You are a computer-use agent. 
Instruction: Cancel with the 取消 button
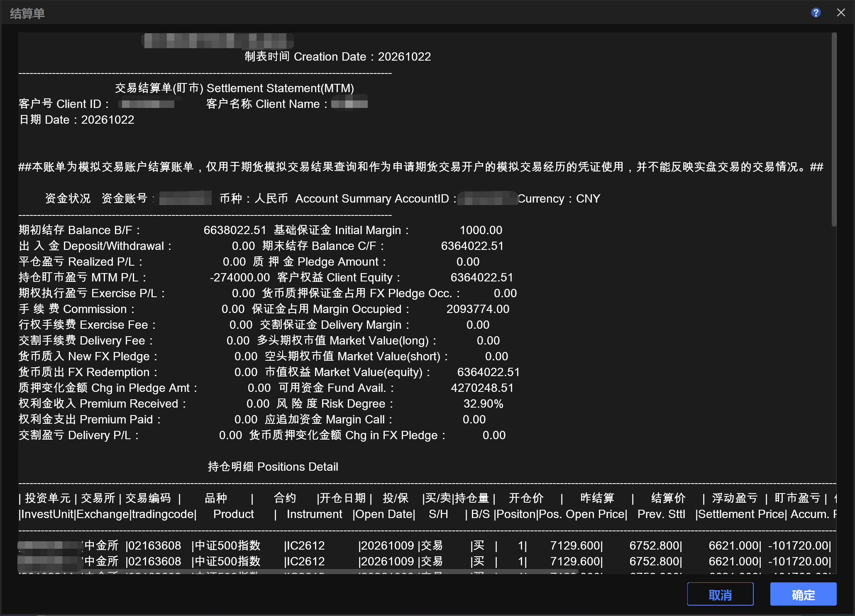[720, 594]
